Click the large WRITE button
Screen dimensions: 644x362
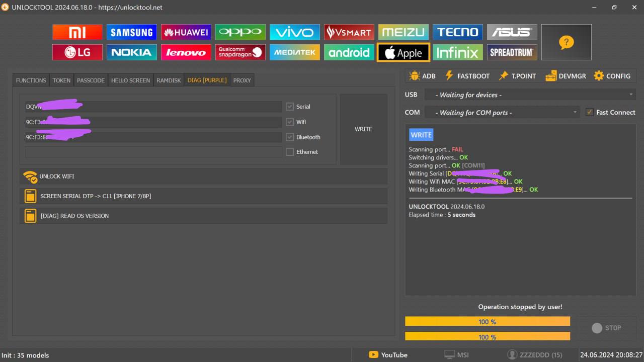coord(364,129)
